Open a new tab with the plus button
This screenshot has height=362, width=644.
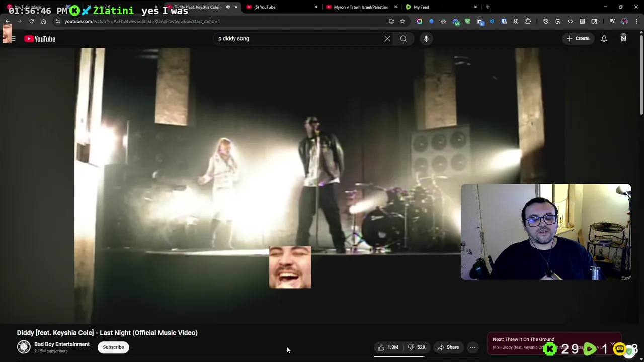pyautogui.click(x=488, y=7)
